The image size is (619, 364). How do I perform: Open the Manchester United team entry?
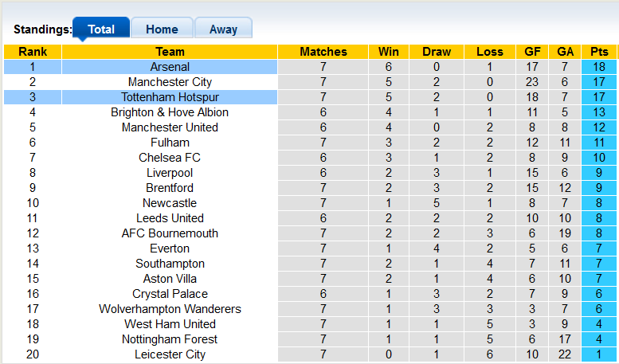pos(170,127)
